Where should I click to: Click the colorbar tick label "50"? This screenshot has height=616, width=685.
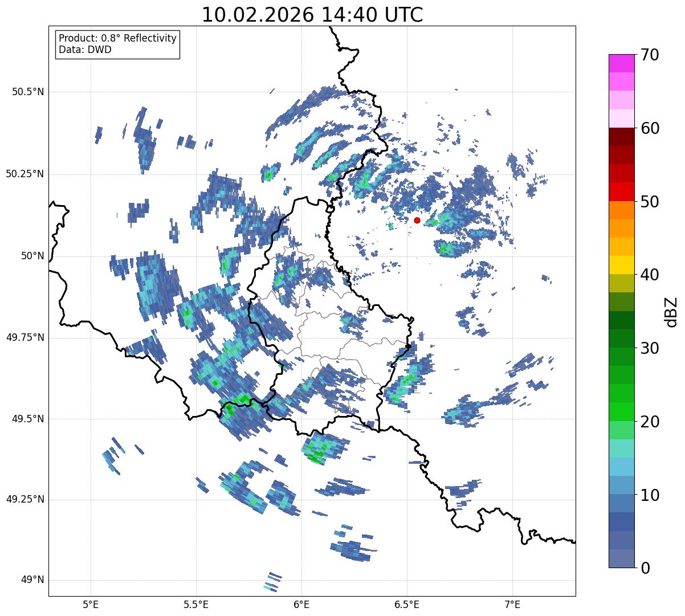tap(649, 202)
